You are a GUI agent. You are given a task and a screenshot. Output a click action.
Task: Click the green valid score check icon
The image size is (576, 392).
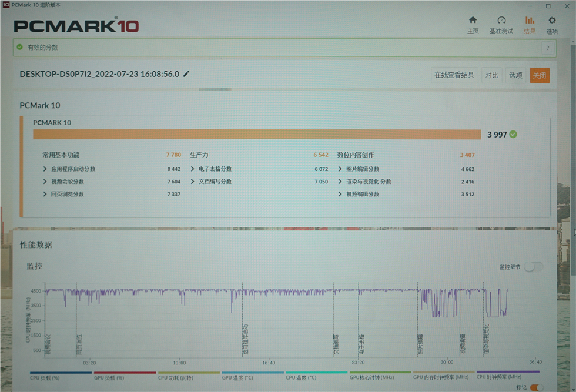click(x=20, y=47)
